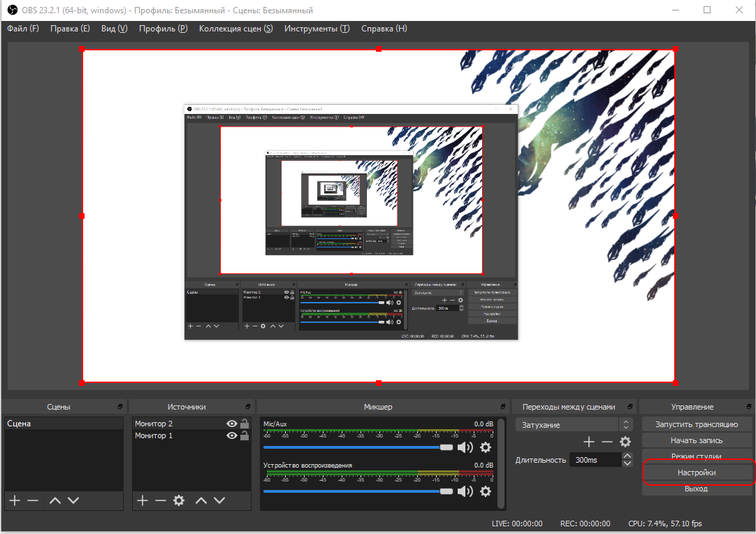Screen dimensions: 756x534
Task: Move source down in Источники panel
Action: [219, 500]
